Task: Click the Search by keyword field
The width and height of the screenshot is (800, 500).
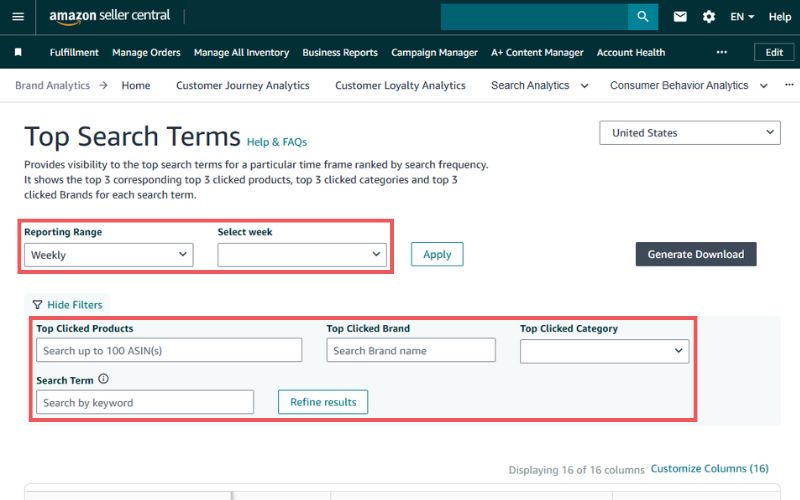Action: click(x=145, y=402)
